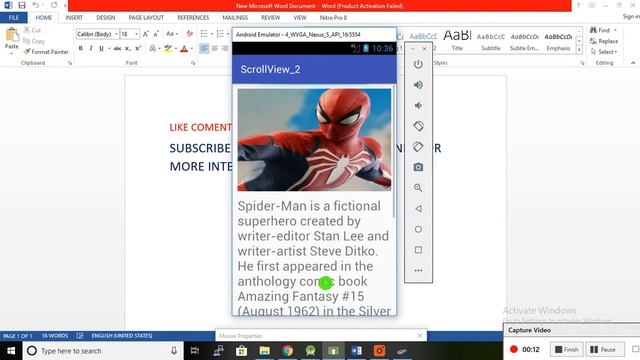Open the Nitro Pro 8 tab
Screen dimensions: 640x360
tap(333, 18)
